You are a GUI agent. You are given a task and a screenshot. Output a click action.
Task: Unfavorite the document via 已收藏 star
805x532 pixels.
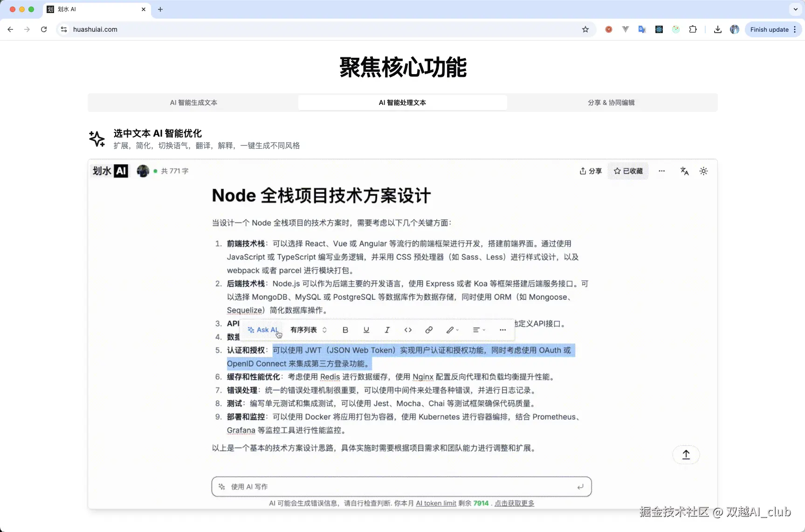[x=628, y=171]
